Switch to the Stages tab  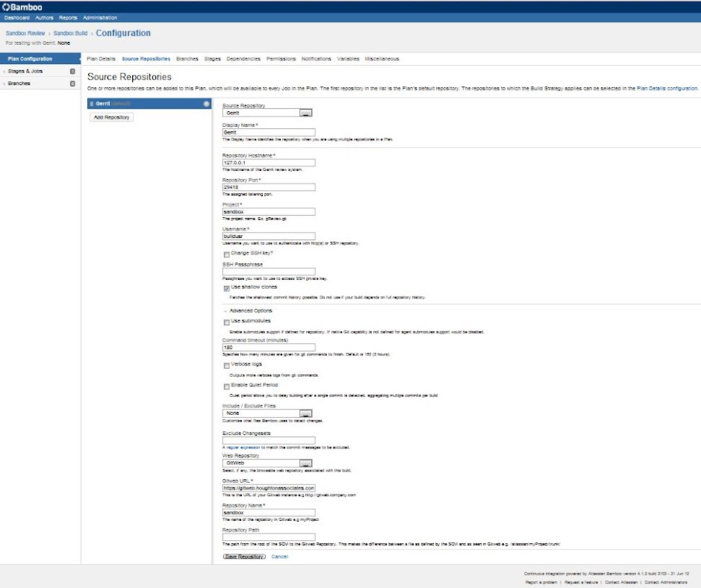(212, 59)
